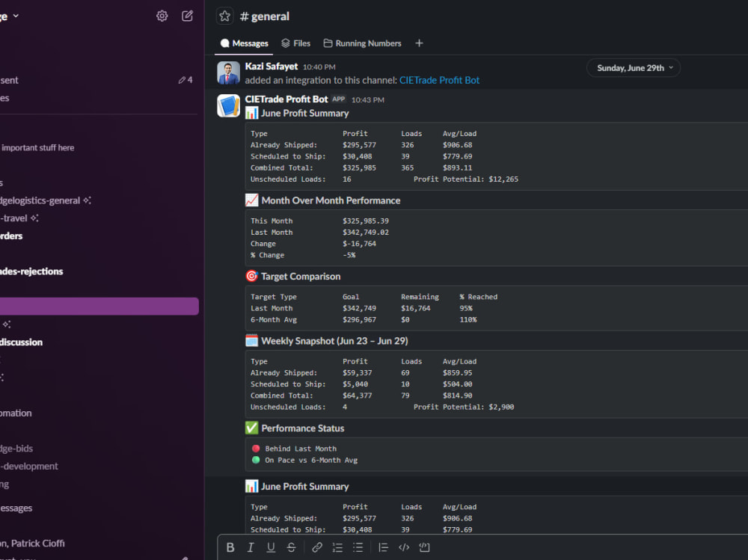Click the Performance Status heading
The height and width of the screenshot is (560, 748).
click(x=302, y=428)
